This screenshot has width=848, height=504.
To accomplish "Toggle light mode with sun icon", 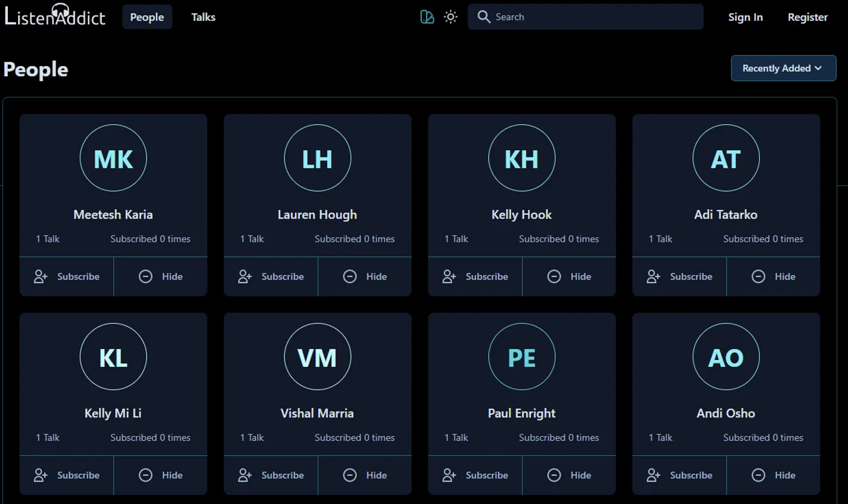I will coord(451,17).
